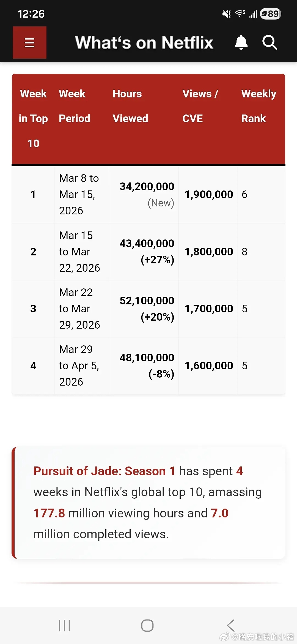The image size is (297, 644).
Task: Tap the muted sound status icon
Action: (x=227, y=14)
